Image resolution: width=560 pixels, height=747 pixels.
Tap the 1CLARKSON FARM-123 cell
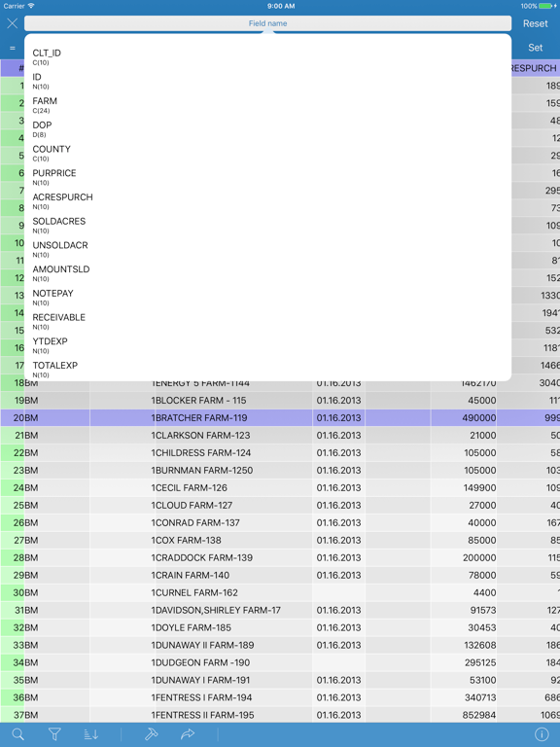click(231, 436)
